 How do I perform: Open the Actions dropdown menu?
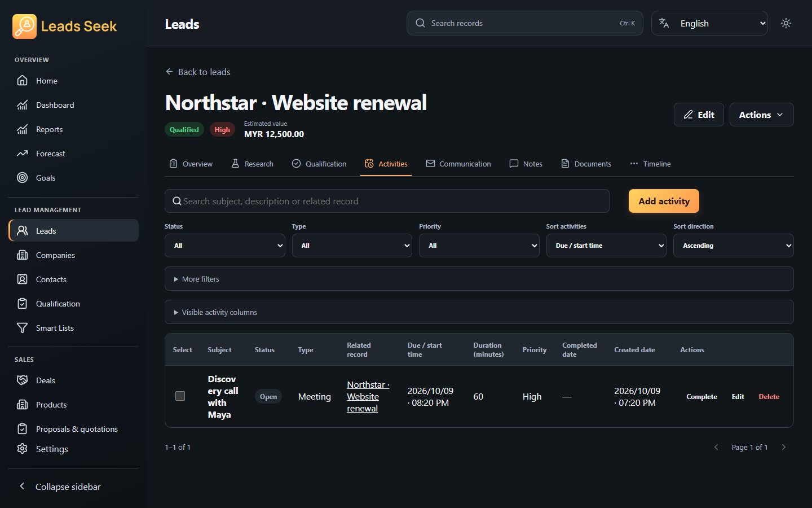(x=762, y=115)
